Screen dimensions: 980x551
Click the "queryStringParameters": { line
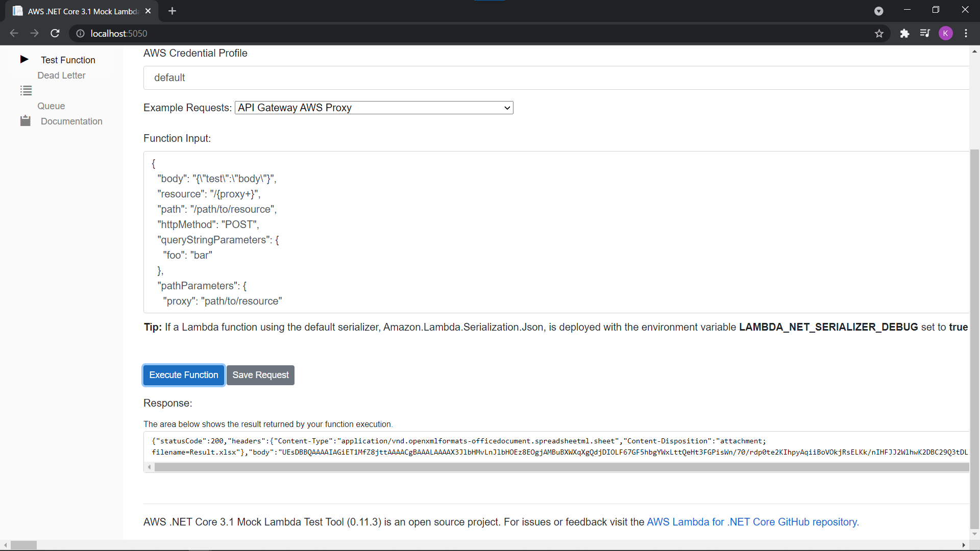(x=218, y=240)
